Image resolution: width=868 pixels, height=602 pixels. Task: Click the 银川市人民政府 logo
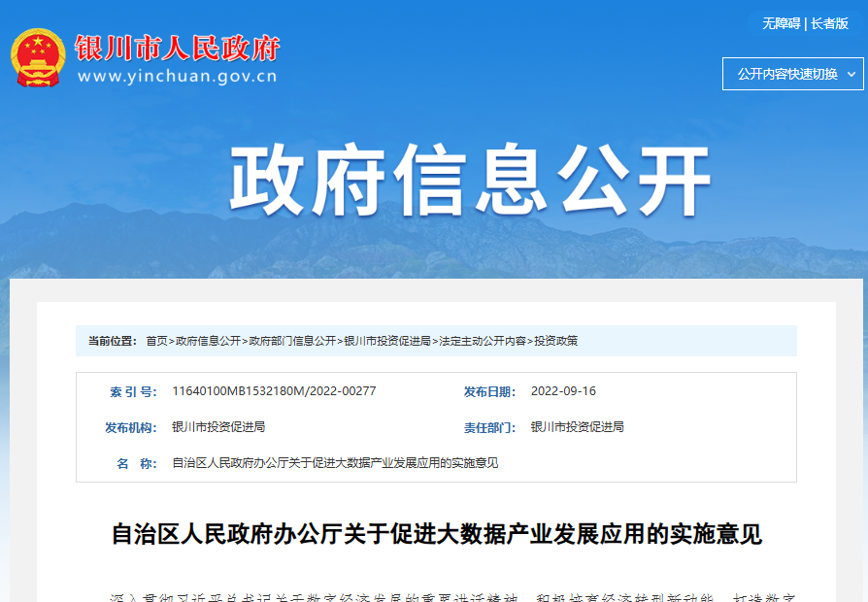tap(177, 47)
